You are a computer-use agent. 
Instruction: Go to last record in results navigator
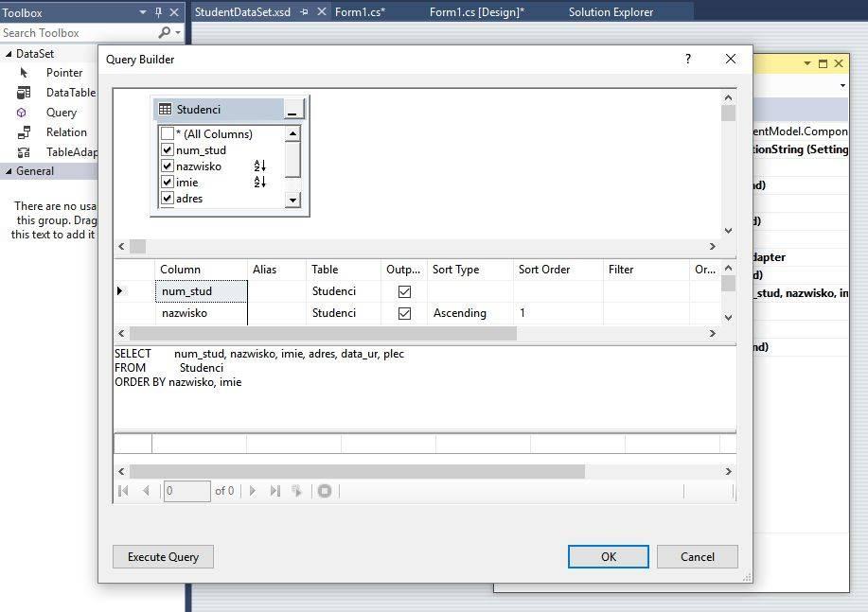coord(275,491)
